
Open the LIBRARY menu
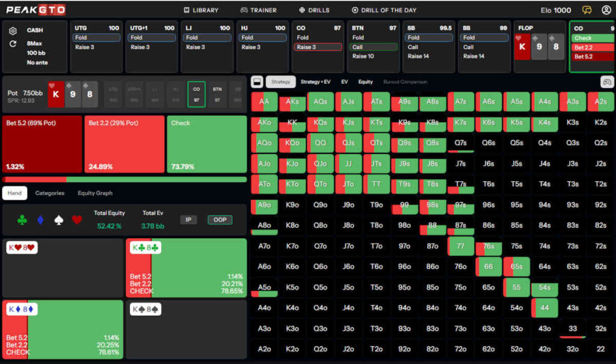click(201, 10)
